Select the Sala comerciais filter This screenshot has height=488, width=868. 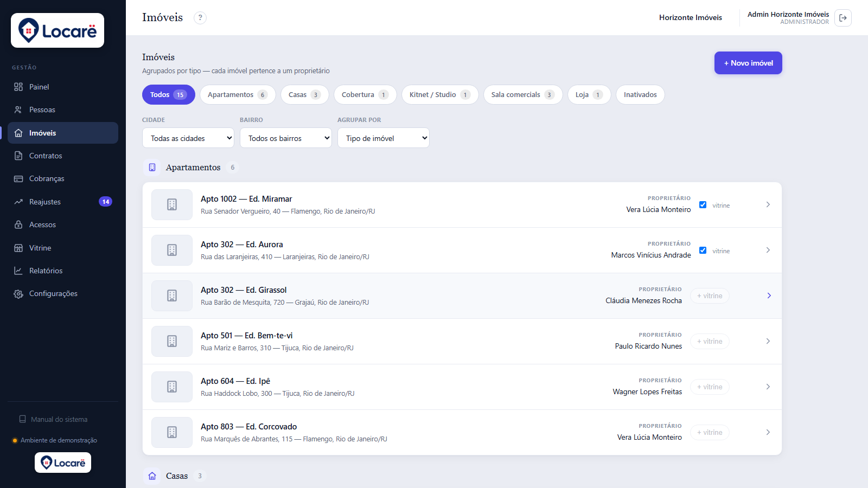tap(523, 94)
